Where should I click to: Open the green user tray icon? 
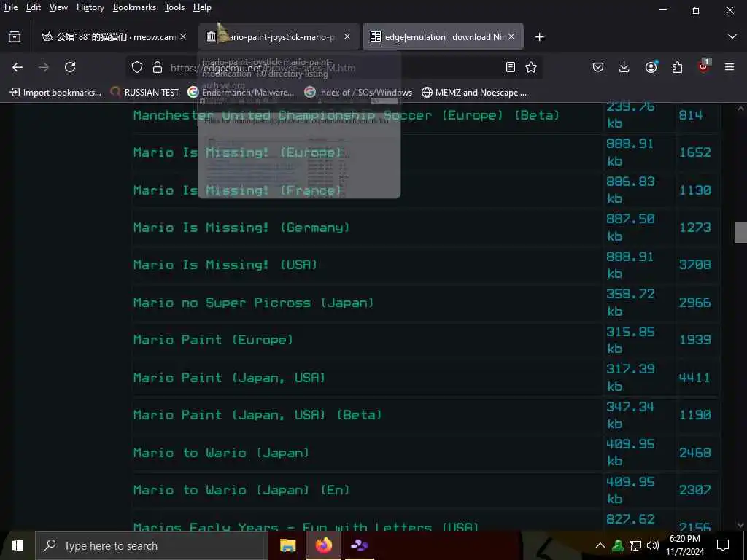tap(618, 545)
